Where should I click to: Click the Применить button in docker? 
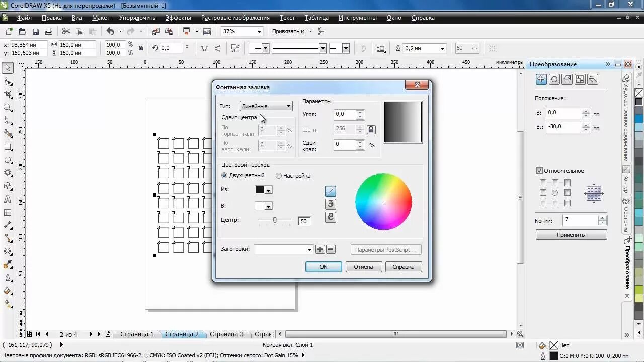pos(571,235)
